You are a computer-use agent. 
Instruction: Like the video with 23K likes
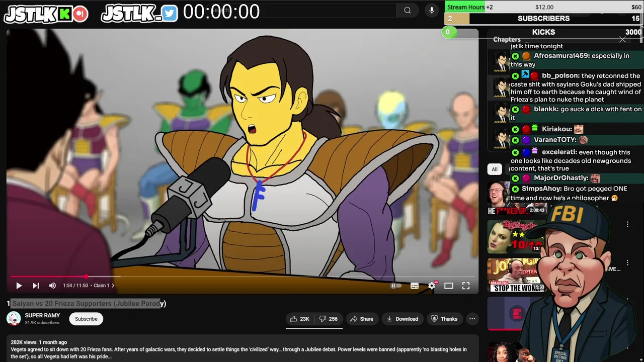click(300, 319)
